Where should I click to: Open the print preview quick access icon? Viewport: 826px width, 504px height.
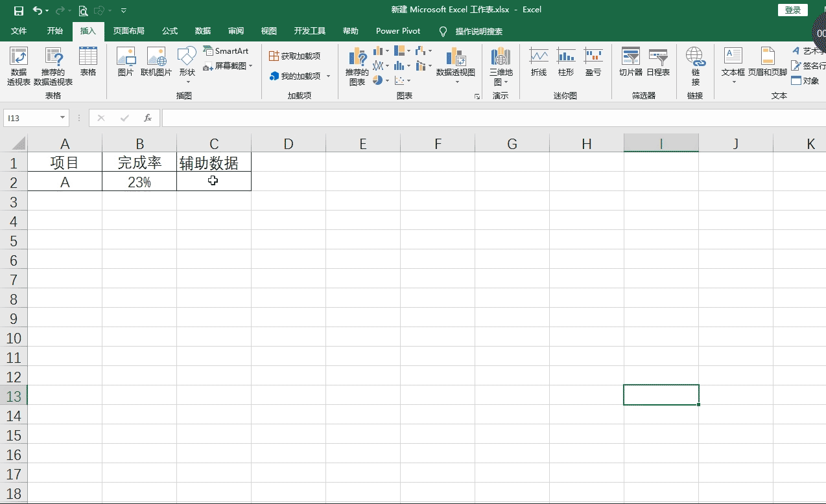click(83, 10)
